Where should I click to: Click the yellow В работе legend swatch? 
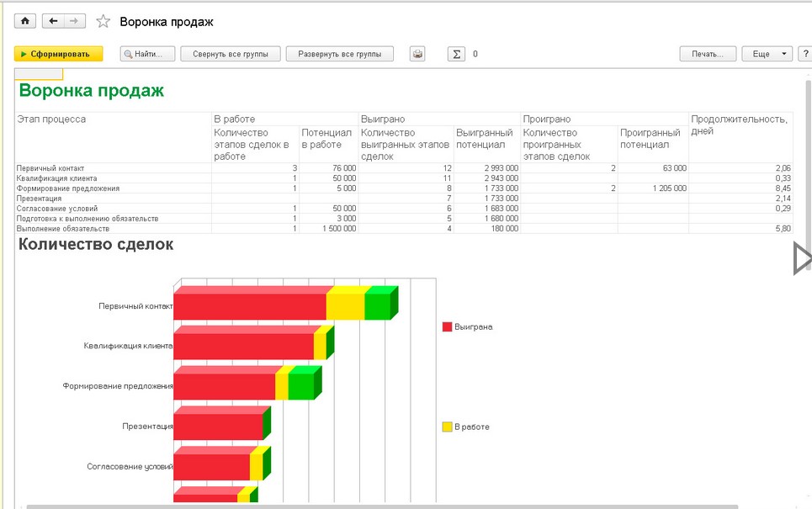coord(447,427)
